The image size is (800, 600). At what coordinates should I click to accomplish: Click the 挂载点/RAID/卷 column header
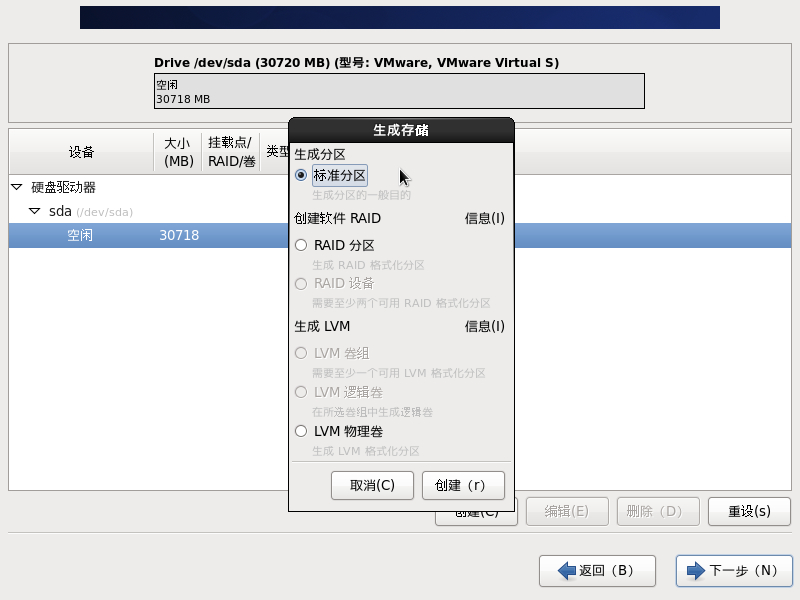[x=231, y=152]
